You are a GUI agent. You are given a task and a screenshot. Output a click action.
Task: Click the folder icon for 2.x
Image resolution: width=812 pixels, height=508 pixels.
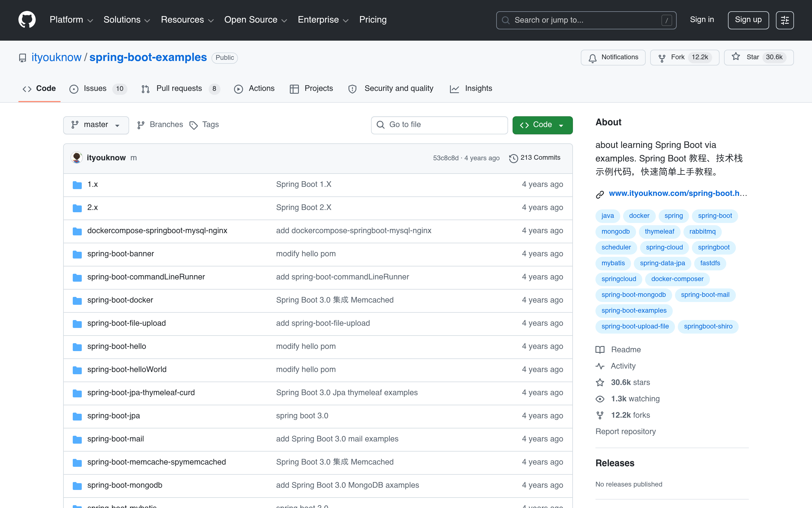77,208
